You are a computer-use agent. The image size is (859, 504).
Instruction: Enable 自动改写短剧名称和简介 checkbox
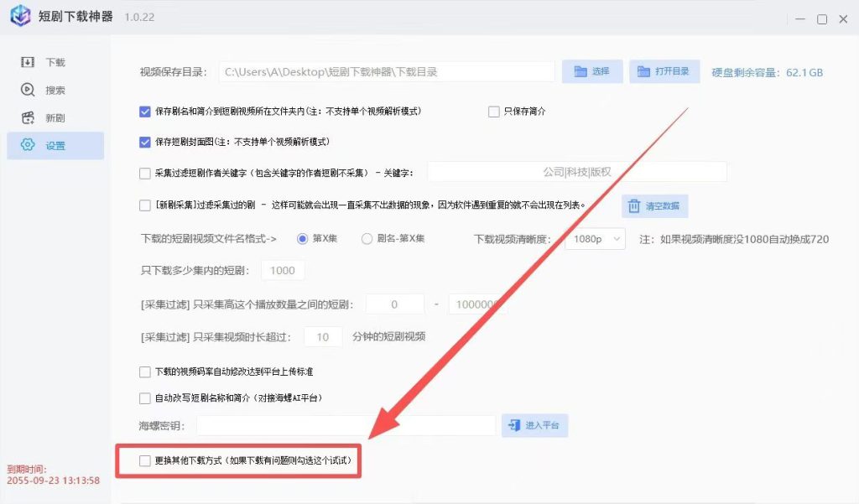coord(144,398)
